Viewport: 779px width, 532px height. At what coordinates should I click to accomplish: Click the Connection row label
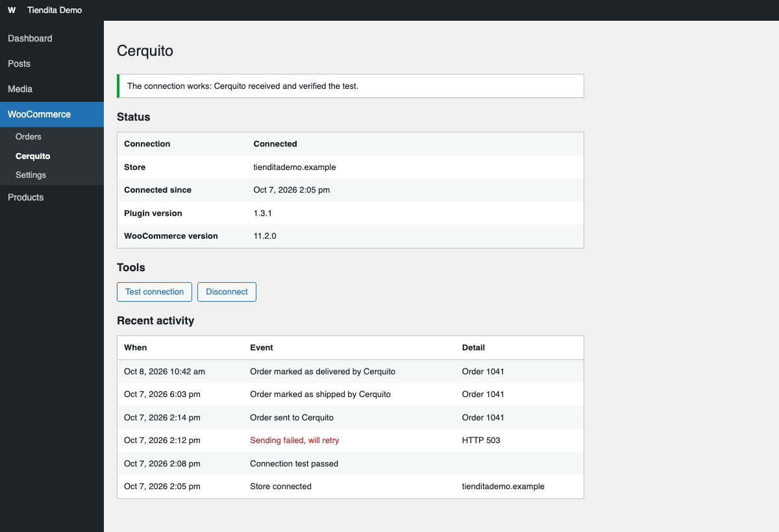click(147, 144)
